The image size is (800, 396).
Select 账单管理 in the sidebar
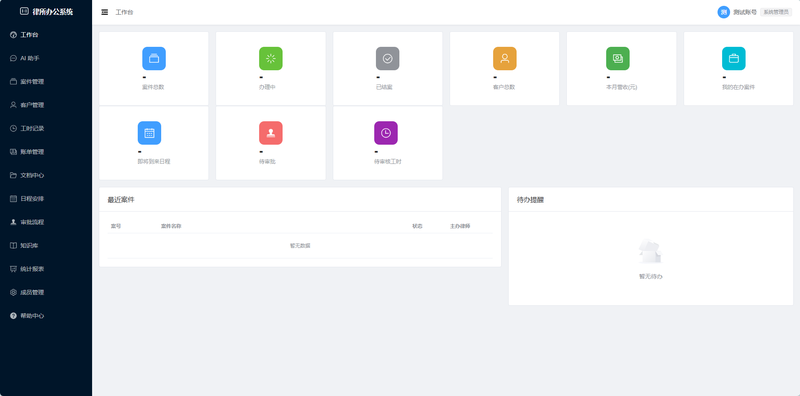[46, 152]
